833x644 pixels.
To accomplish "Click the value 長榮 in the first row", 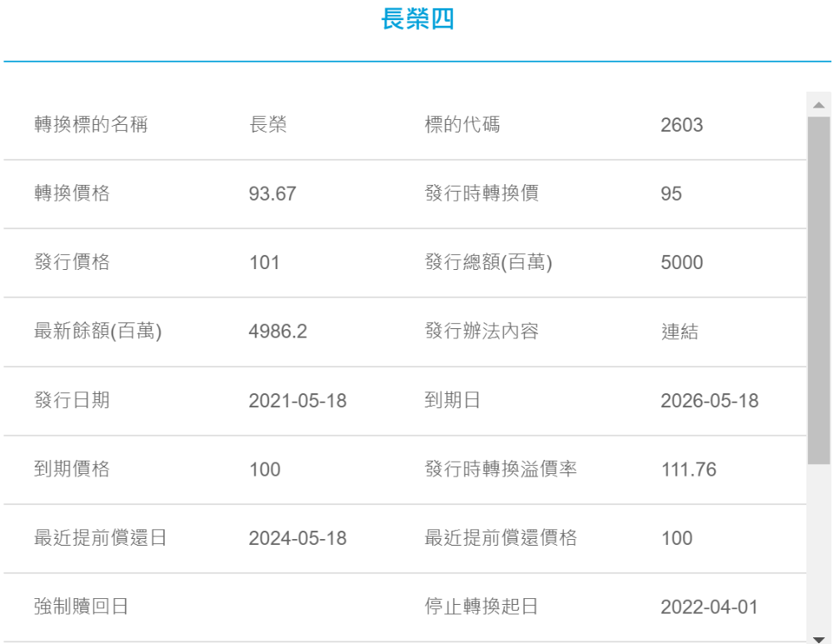I will [267, 125].
